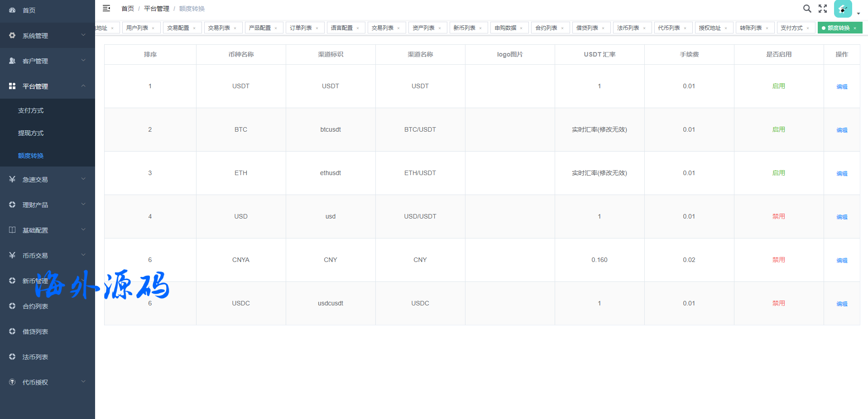
Task: Click the 客户管理 user icon
Action: [x=12, y=61]
